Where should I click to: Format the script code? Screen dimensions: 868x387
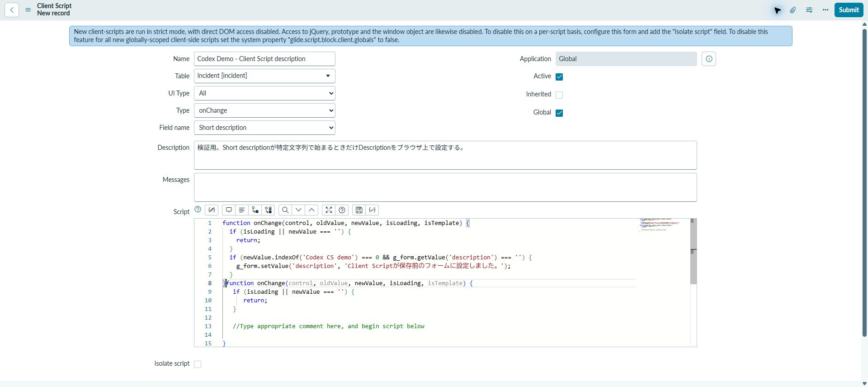(x=242, y=210)
